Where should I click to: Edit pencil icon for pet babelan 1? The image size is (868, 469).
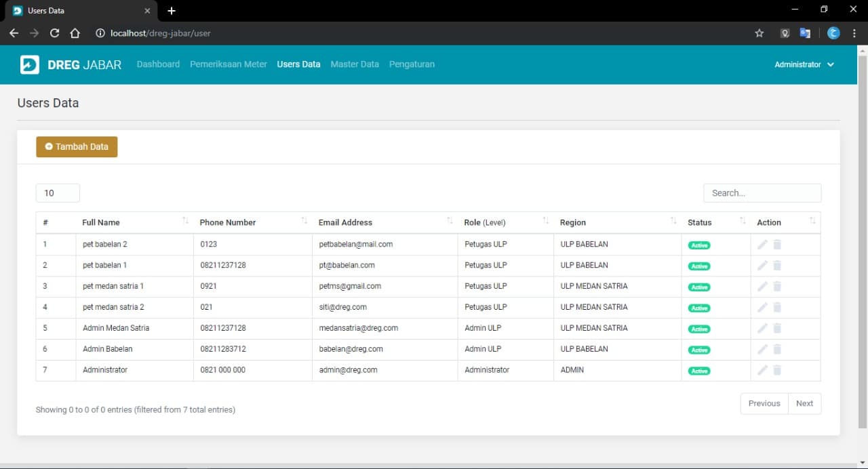pyautogui.click(x=762, y=266)
